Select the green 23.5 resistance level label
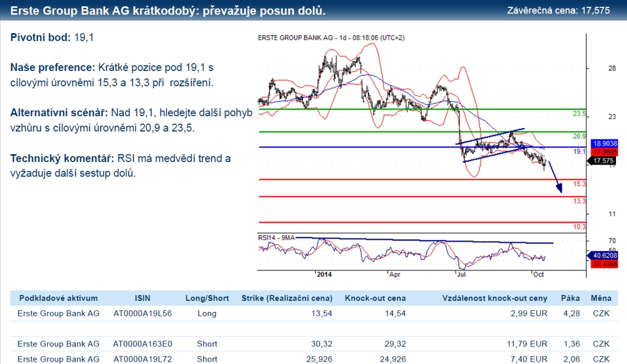This screenshot has height=364, width=627. 579,114
